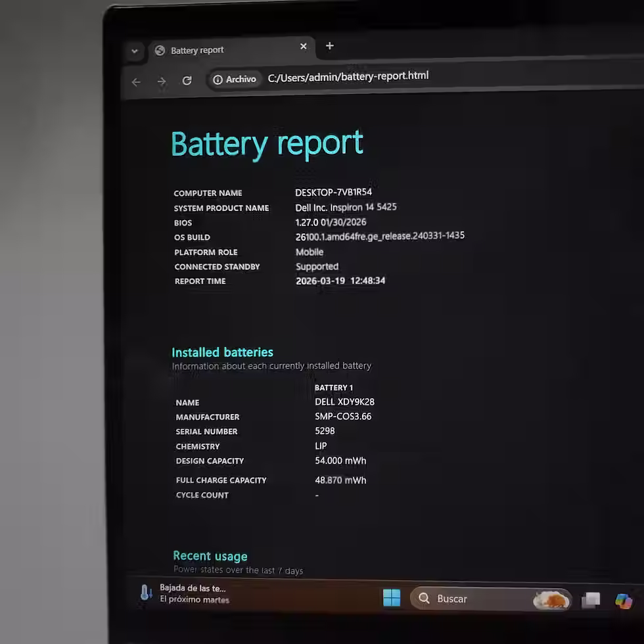Launch the Copilot taskbar icon
Viewport: 644px width, 644px height.
[x=624, y=601]
